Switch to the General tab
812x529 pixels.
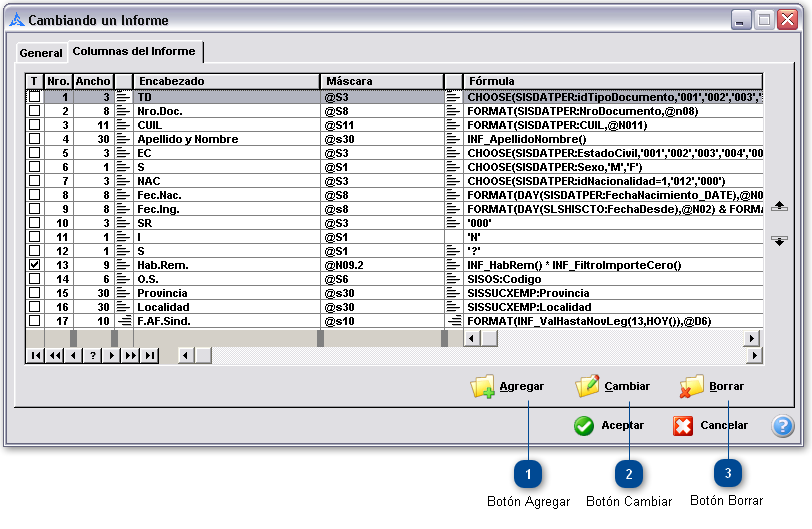pos(41,53)
